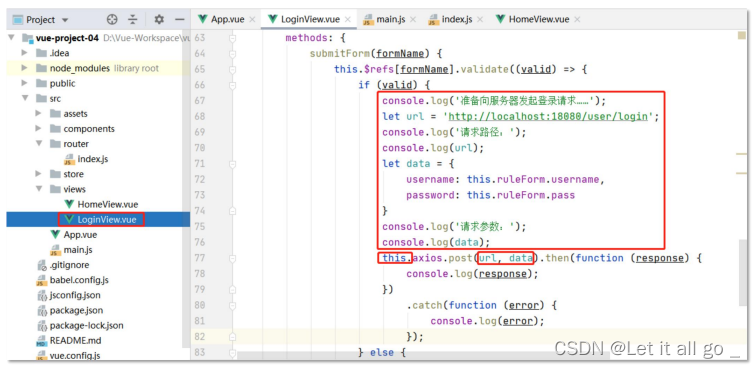Collapse the vue-project-04 root node
The width and height of the screenshot is (755, 368).
11,37
